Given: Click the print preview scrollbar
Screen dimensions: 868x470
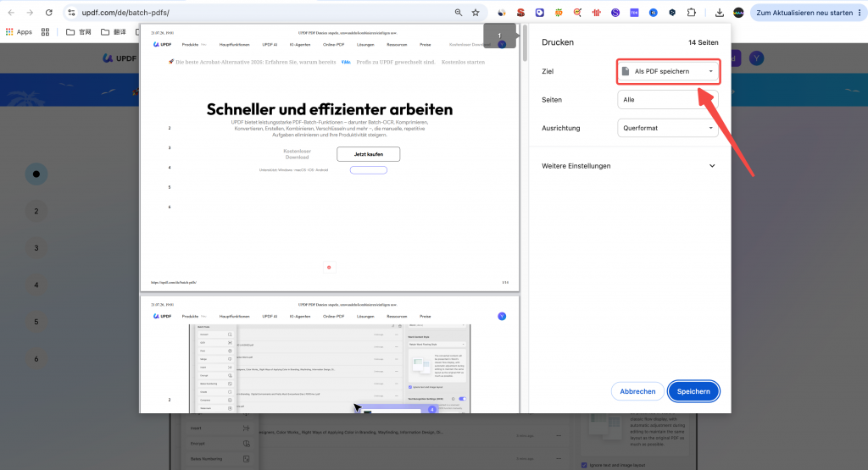Looking at the screenshot, I should tap(525, 43).
